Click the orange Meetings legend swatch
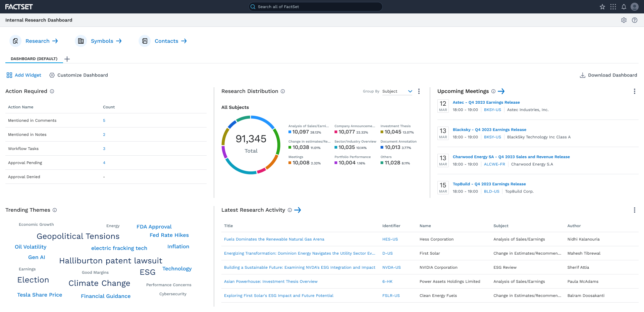Image resolution: width=644 pixels, height=312 pixels. pos(290,163)
